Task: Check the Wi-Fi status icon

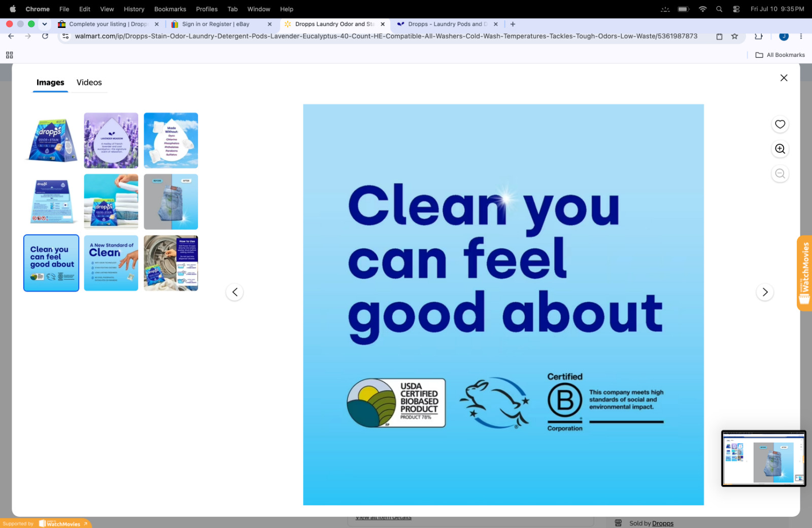Action: point(702,9)
